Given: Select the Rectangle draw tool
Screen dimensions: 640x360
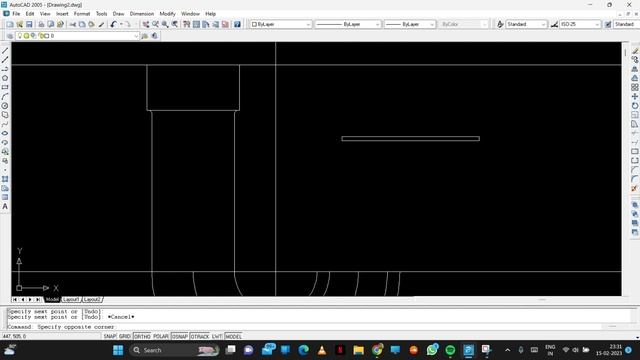Looking at the screenshot, I should point(5,87).
